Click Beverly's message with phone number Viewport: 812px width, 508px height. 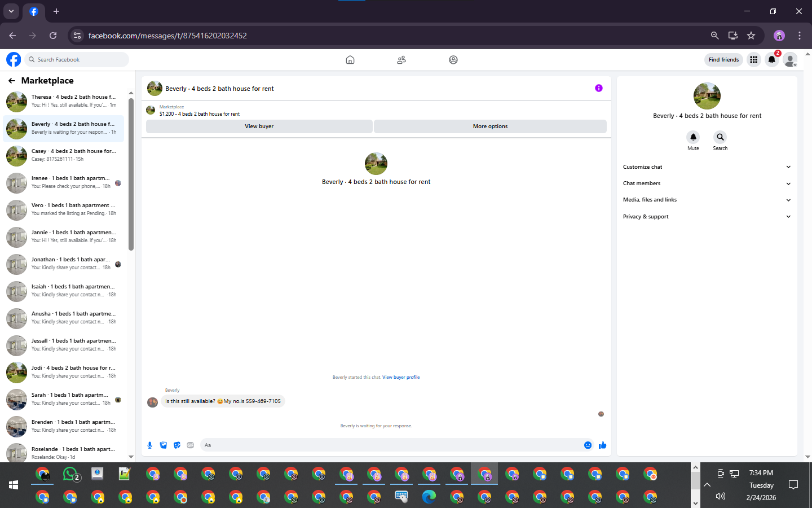point(223,401)
